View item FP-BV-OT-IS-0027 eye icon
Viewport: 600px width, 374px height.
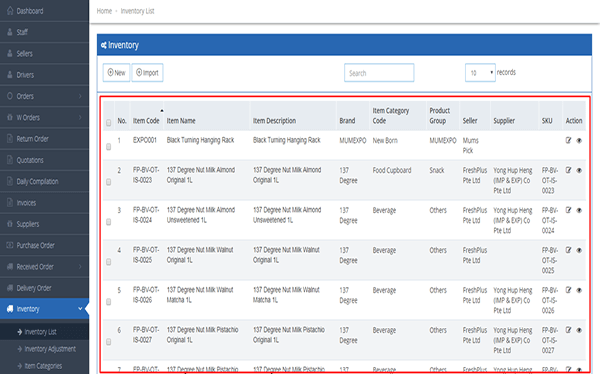579,330
